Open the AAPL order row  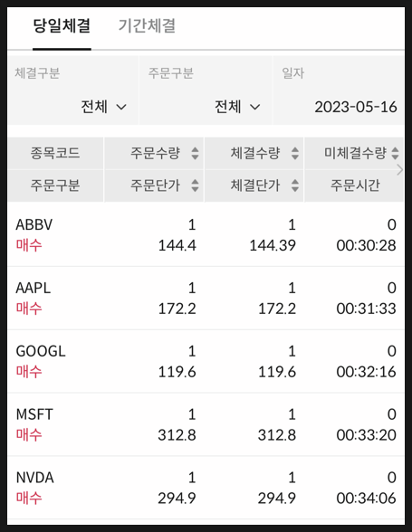click(x=206, y=299)
